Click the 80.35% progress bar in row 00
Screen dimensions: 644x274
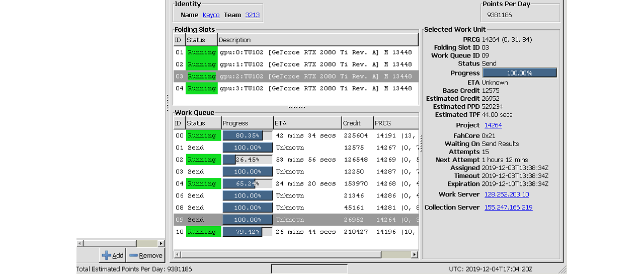(248, 135)
